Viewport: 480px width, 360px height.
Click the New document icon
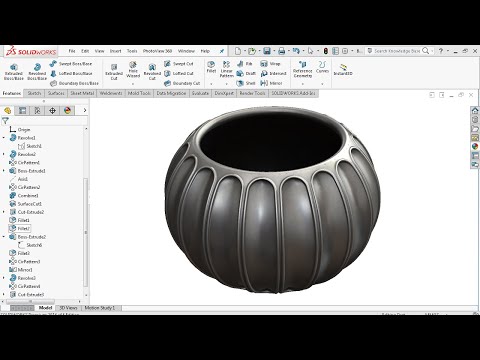pyautogui.click(x=238, y=51)
